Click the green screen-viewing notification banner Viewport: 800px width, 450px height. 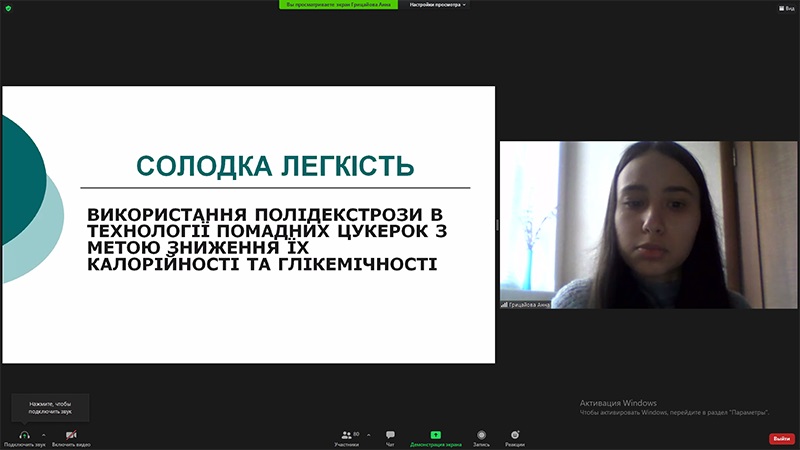[x=338, y=5]
